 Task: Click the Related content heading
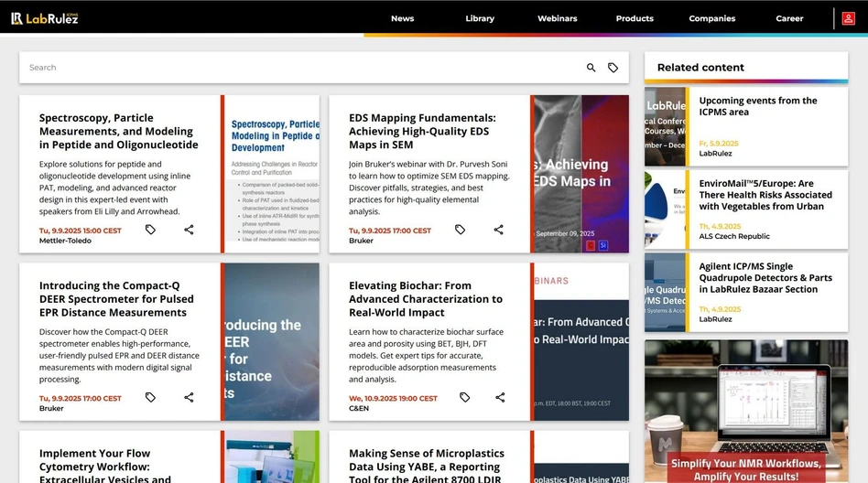point(700,68)
